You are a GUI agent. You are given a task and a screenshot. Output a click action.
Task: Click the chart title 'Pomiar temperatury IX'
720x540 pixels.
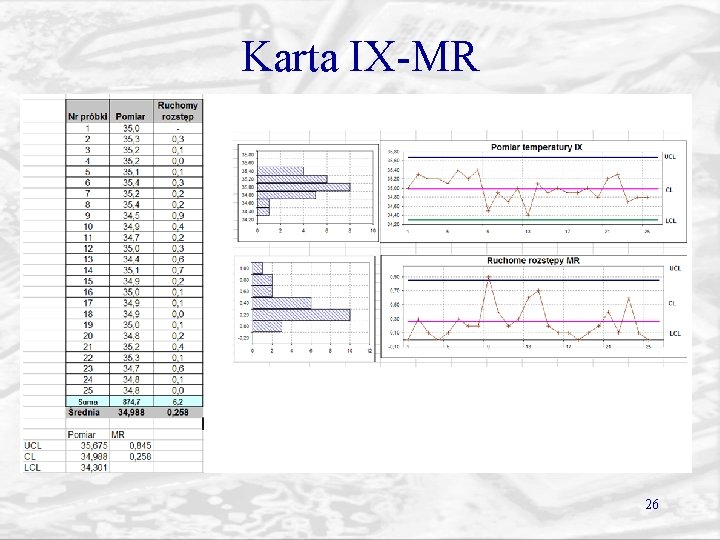[x=536, y=147]
